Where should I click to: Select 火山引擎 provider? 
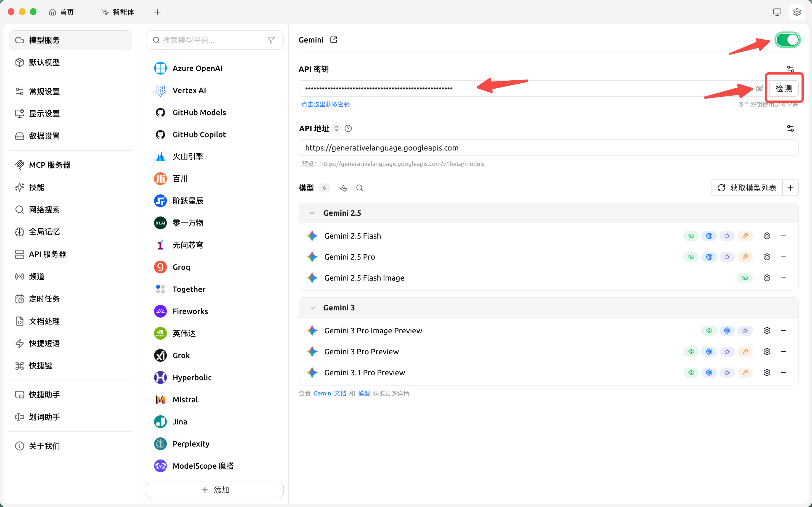click(215, 157)
